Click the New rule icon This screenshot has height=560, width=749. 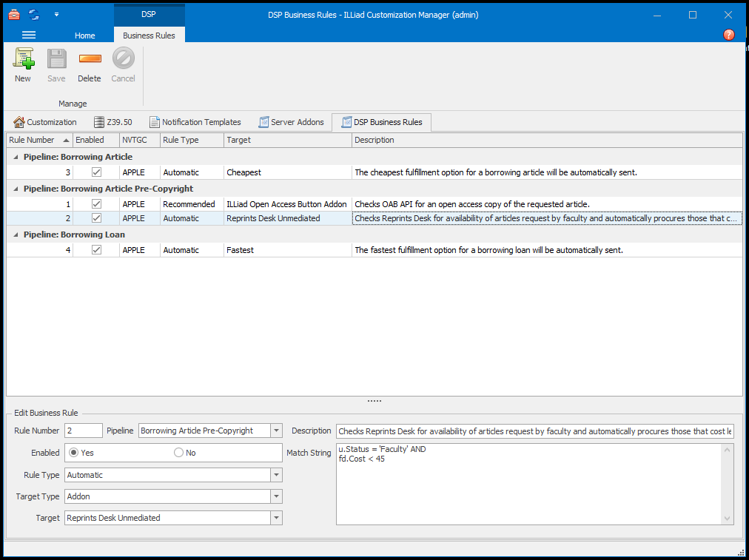click(23, 59)
